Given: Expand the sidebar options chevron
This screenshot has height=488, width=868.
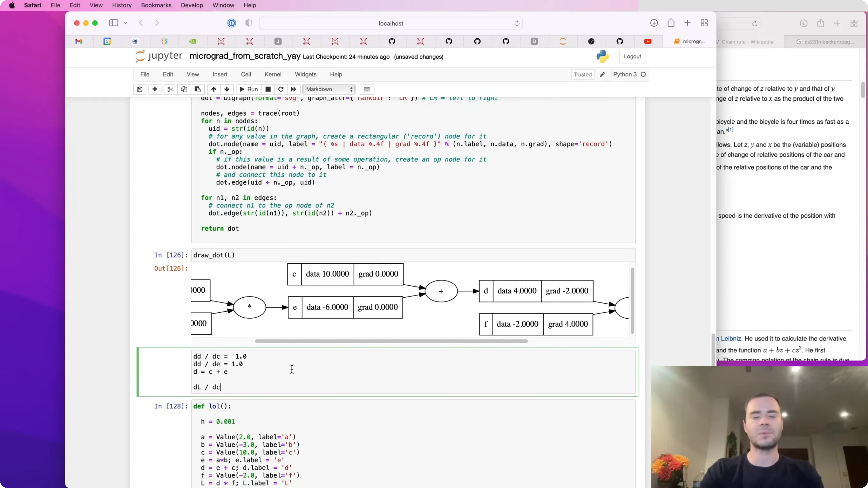Looking at the screenshot, I should pos(126,23).
